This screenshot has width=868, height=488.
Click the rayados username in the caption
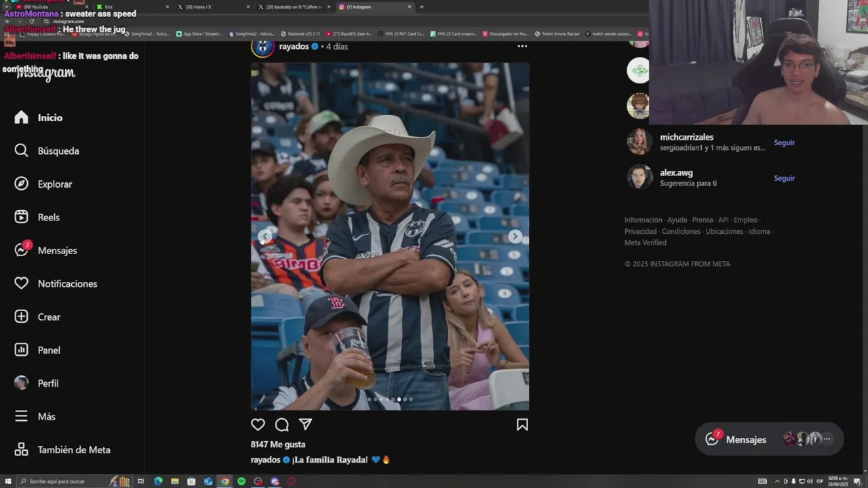[265, 460]
